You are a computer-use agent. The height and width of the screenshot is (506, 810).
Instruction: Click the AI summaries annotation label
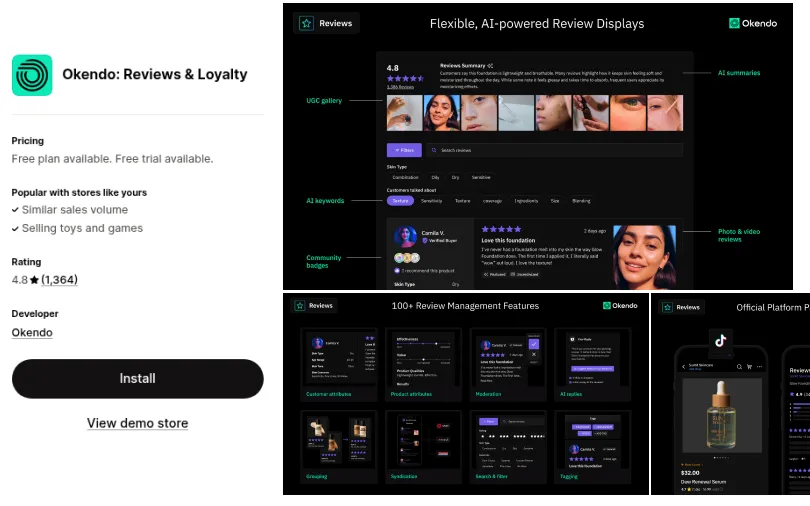pos(739,73)
